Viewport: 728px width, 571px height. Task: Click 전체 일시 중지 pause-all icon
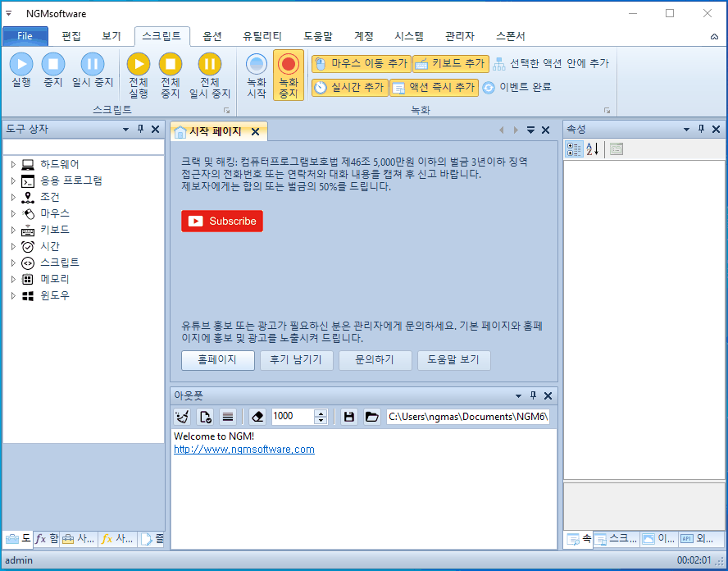[210, 75]
